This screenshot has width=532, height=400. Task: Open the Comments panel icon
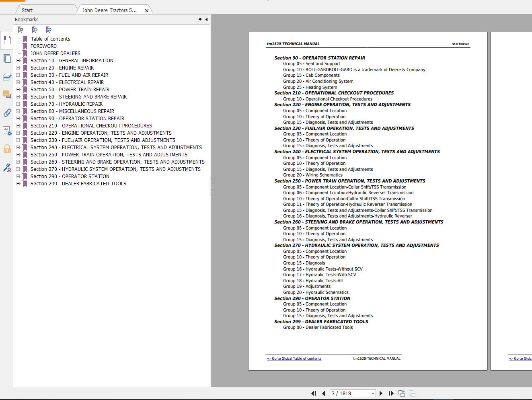click(7, 94)
